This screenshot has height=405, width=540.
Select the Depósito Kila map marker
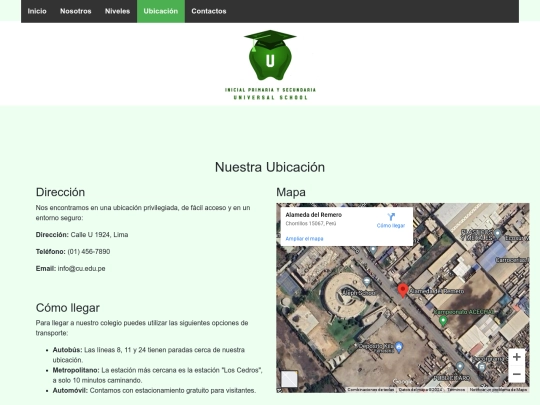point(399,347)
